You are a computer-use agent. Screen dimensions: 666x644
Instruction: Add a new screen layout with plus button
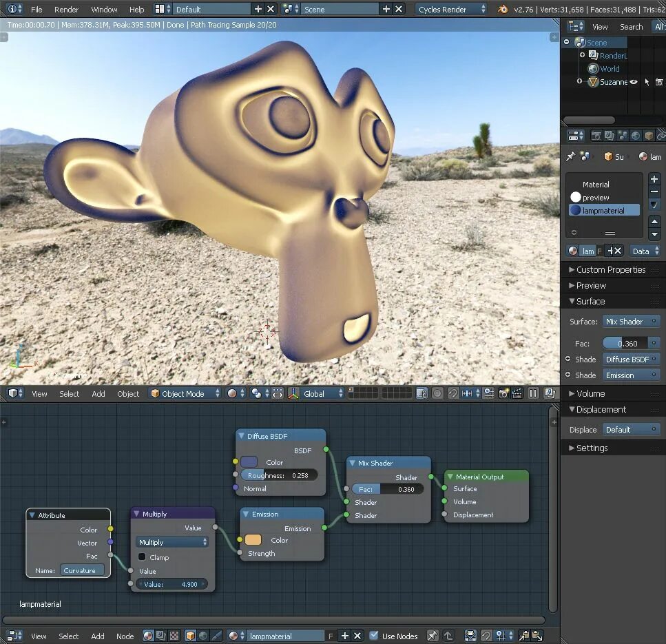pyautogui.click(x=258, y=9)
